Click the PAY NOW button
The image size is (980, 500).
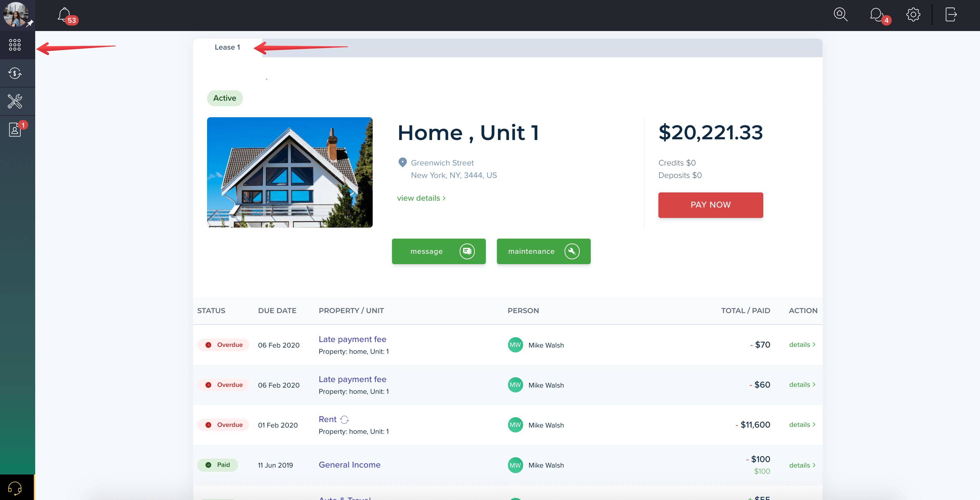[710, 205]
